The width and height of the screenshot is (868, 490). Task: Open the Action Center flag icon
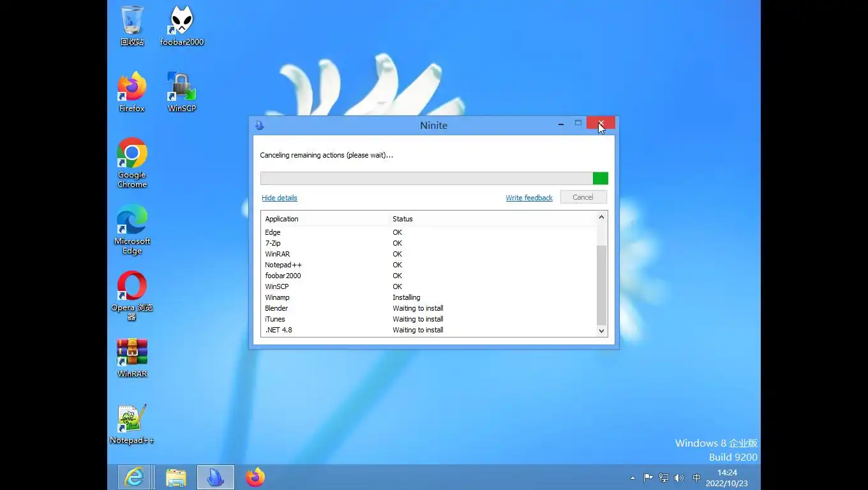(x=648, y=478)
